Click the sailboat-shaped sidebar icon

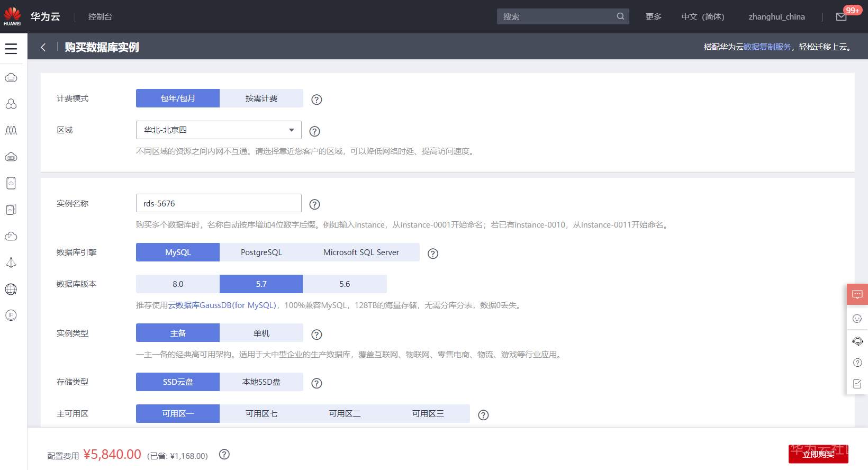[11, 263]
